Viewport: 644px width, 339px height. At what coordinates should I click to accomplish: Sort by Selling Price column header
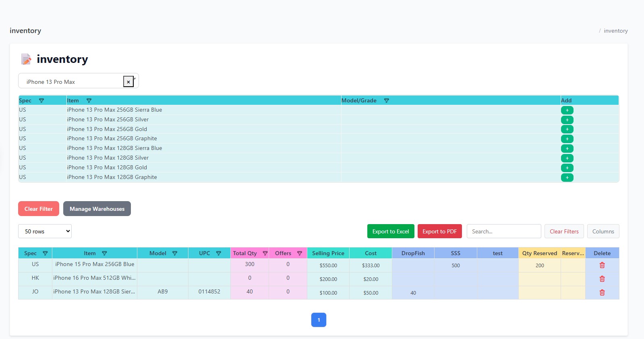click(x=328, y=253)
